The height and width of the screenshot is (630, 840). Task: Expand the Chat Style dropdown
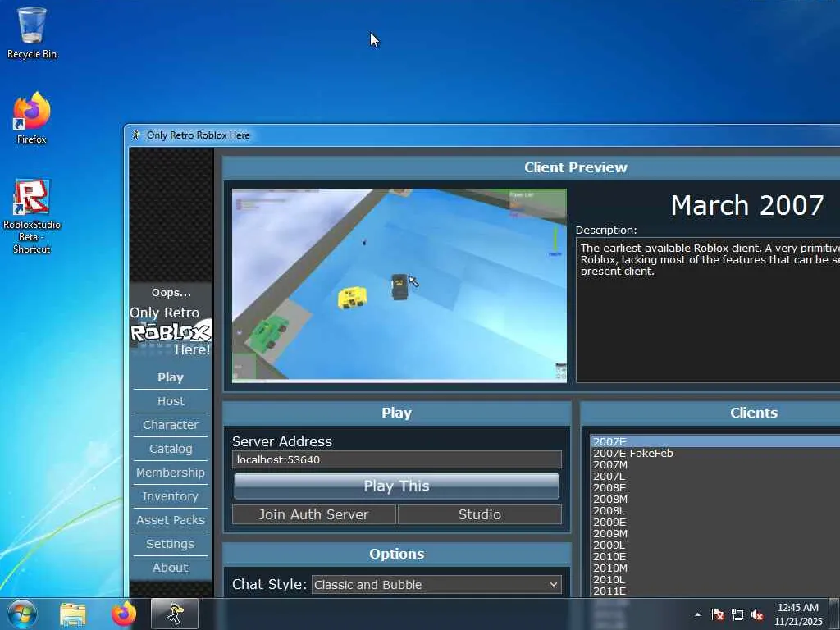tap(436, 584)
